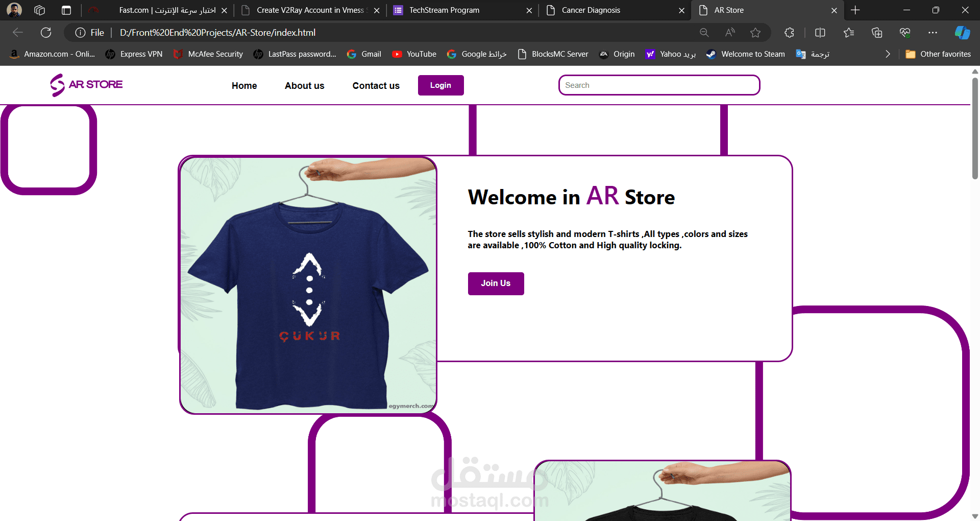Toggle split screen icon

pyautogui.click(x=820, y=33)
